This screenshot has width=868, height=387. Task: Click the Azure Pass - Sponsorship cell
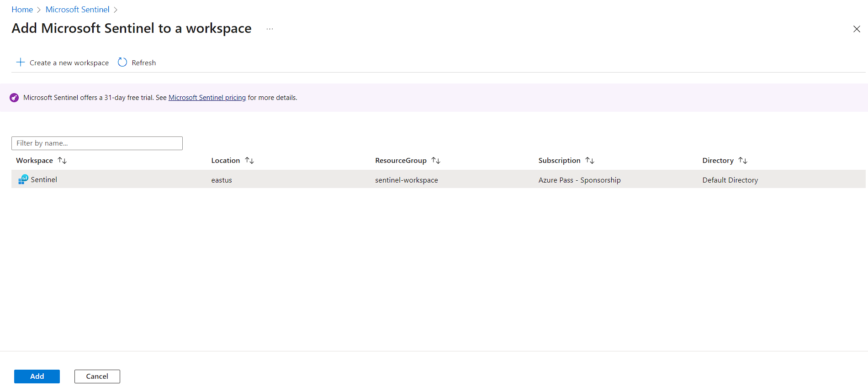tap(579, 180)
